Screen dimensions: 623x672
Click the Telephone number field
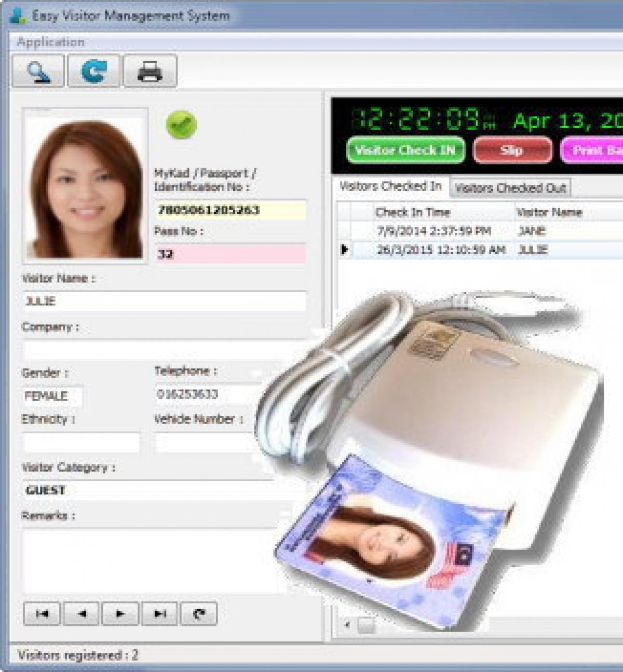[x=208, y=394]
